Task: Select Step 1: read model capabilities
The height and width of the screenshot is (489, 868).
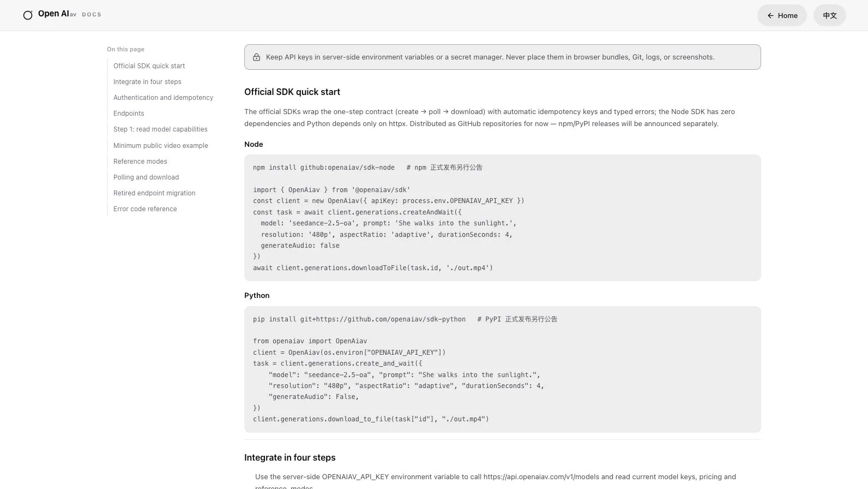Action: [x=160, y=129]
